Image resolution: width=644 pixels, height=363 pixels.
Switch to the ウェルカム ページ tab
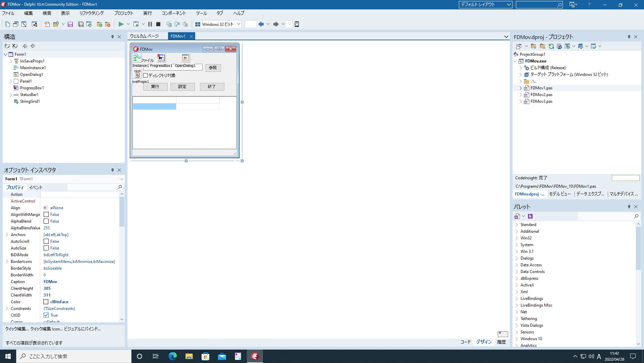point(144,36)
